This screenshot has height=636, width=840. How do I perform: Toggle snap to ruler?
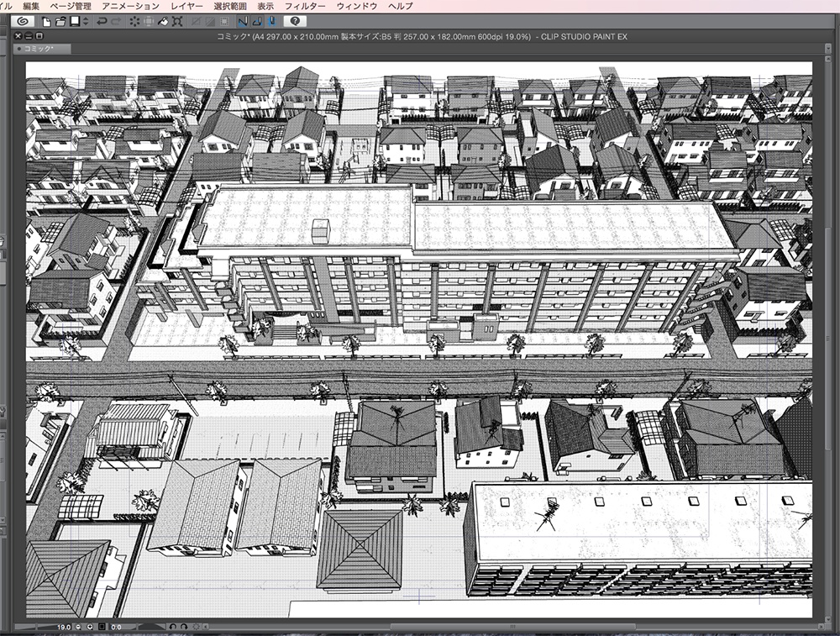243,22
